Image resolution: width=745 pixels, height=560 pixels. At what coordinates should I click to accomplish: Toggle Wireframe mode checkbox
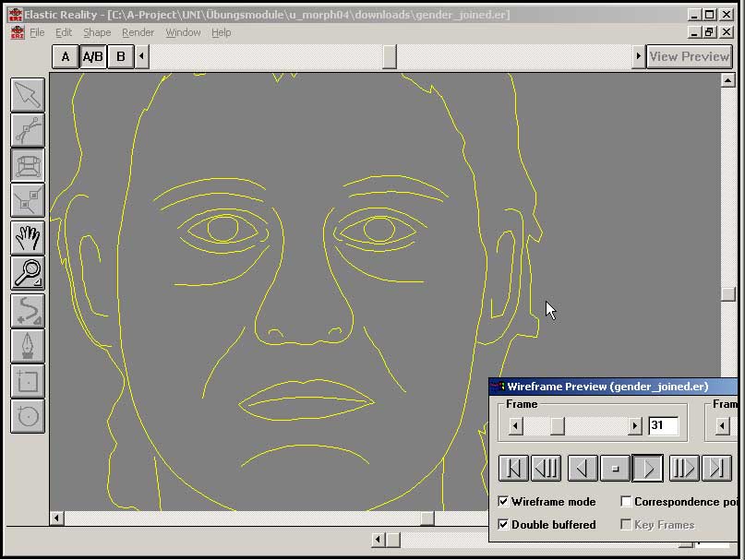click(x=503, y=502)
